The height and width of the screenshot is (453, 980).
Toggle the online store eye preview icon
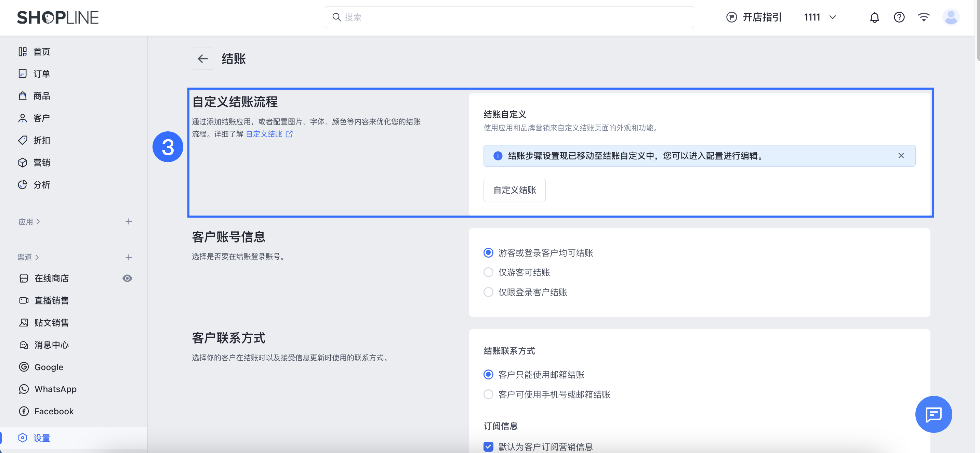127,278
